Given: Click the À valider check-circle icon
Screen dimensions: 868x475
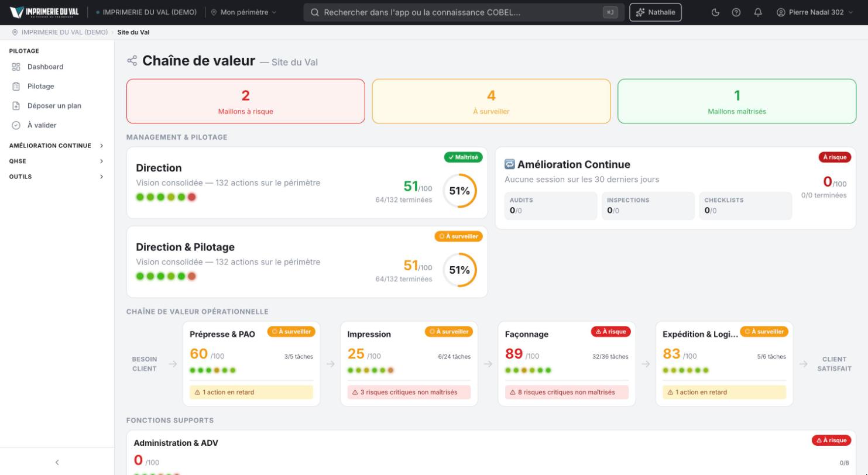Looking at the screenshot, I should pos(16,125).
